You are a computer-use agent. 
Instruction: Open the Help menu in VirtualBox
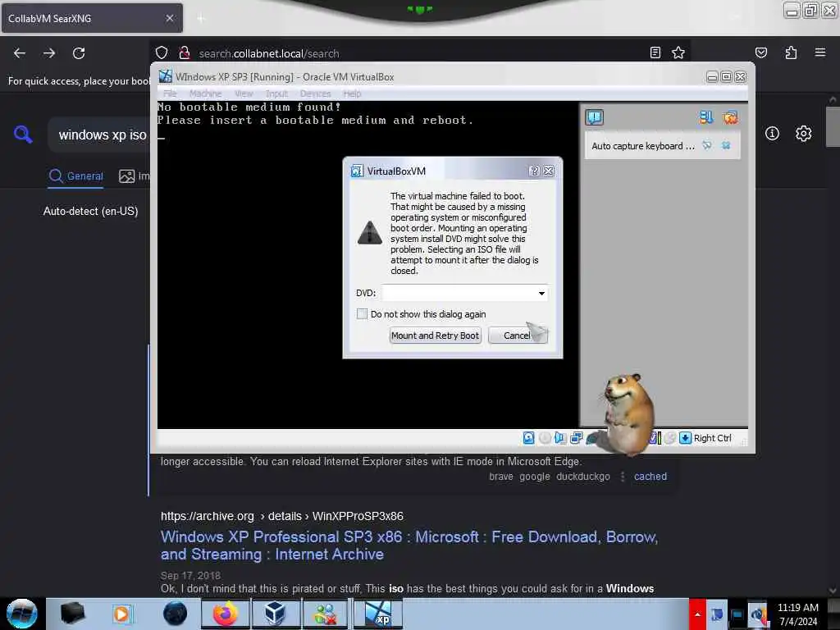tap(352, 94)
